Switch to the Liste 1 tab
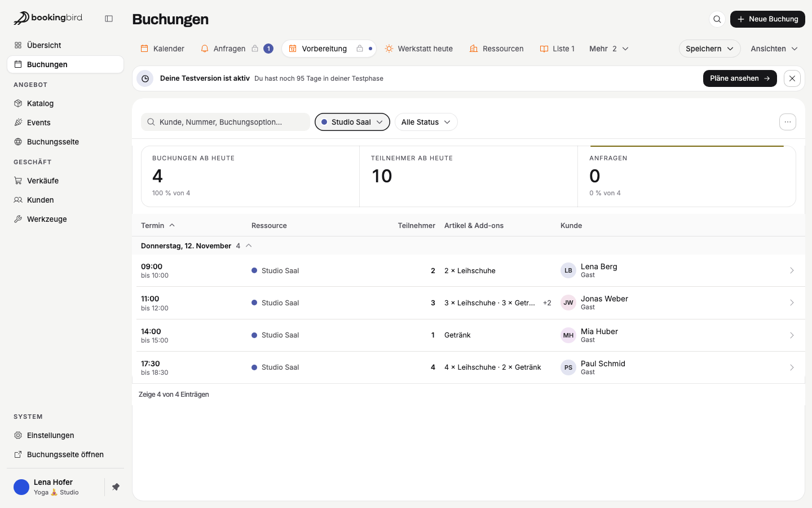This screenshot has width=812, height=508. tap(557, 49)
